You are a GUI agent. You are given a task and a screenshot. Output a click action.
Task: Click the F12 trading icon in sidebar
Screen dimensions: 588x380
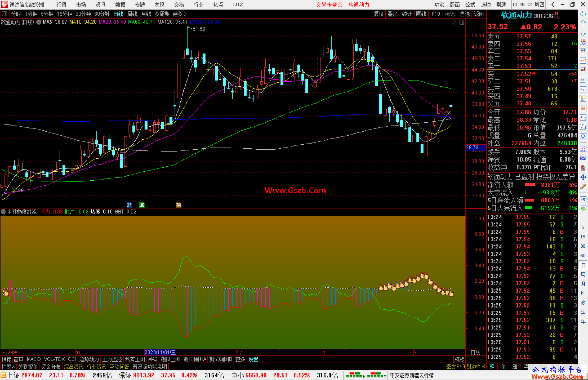tap(583, 118)
